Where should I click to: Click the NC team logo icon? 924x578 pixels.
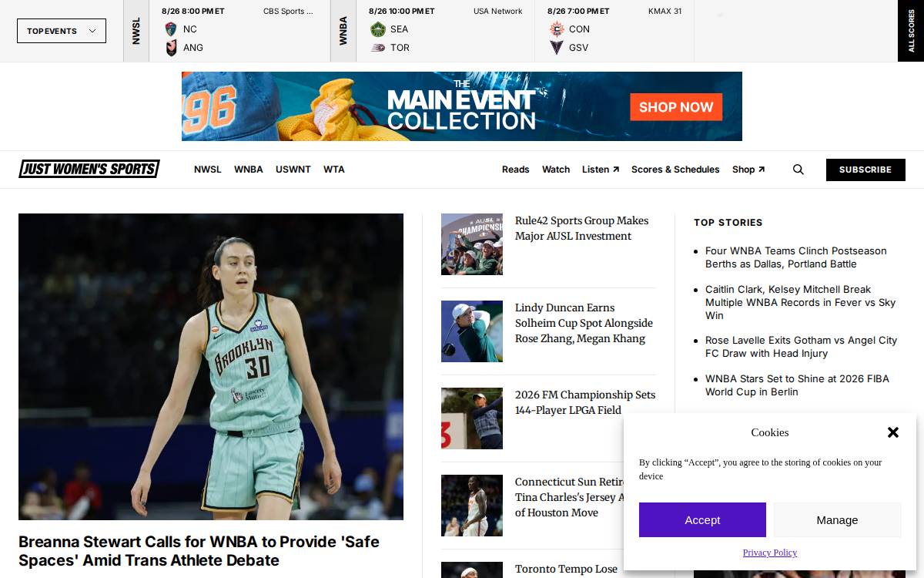[x=171, y=29]
